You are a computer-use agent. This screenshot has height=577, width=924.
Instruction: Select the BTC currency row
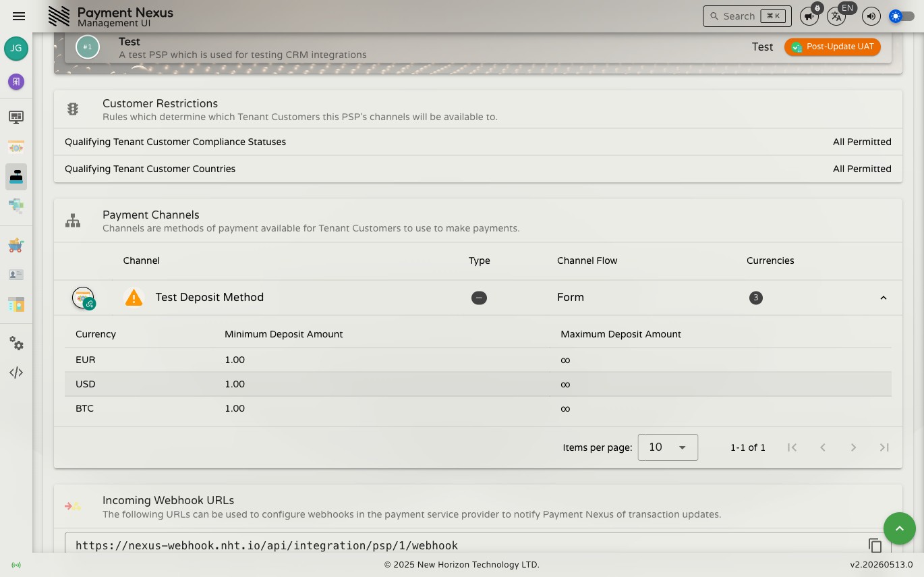(478, 408)
